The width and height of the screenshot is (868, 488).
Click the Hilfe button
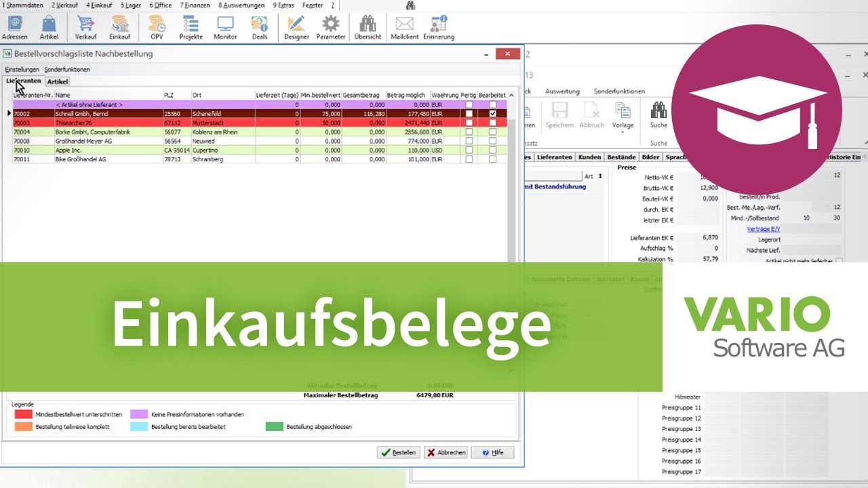click(492, 452)
